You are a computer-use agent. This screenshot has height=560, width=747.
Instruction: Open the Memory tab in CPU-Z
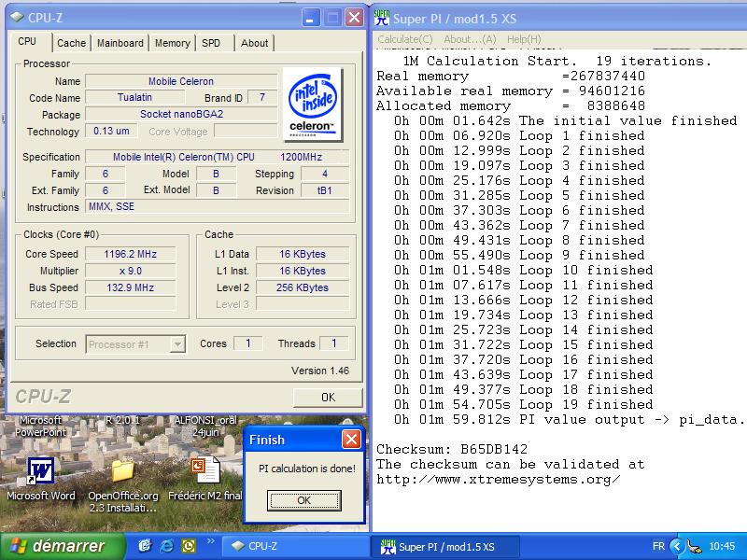pyautogui.click(x=172, y=43)
